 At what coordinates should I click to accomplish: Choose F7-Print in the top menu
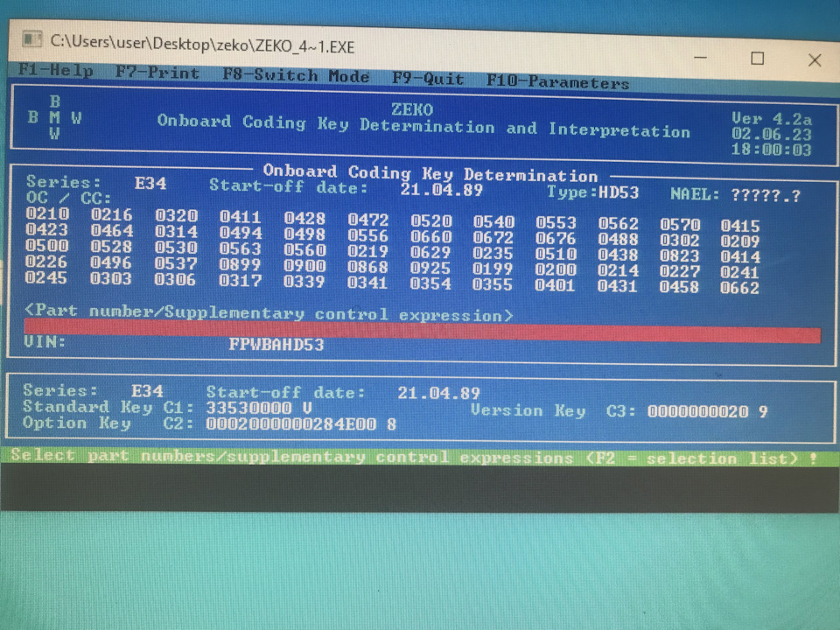(x=157, y=72)
